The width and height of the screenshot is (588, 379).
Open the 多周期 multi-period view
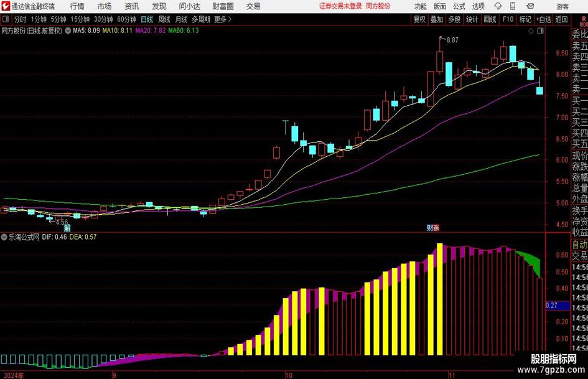[201, 19]
